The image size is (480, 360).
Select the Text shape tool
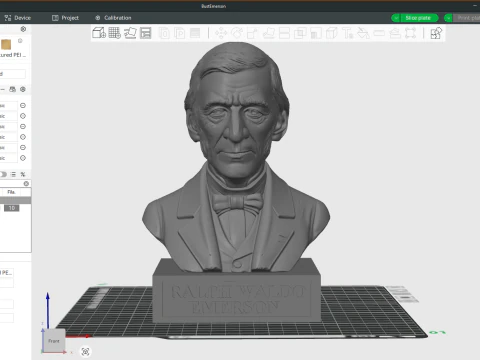point(347,33)
